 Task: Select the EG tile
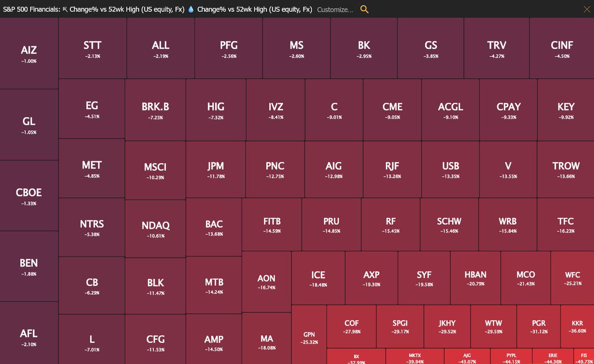click(x=92, y=109)
